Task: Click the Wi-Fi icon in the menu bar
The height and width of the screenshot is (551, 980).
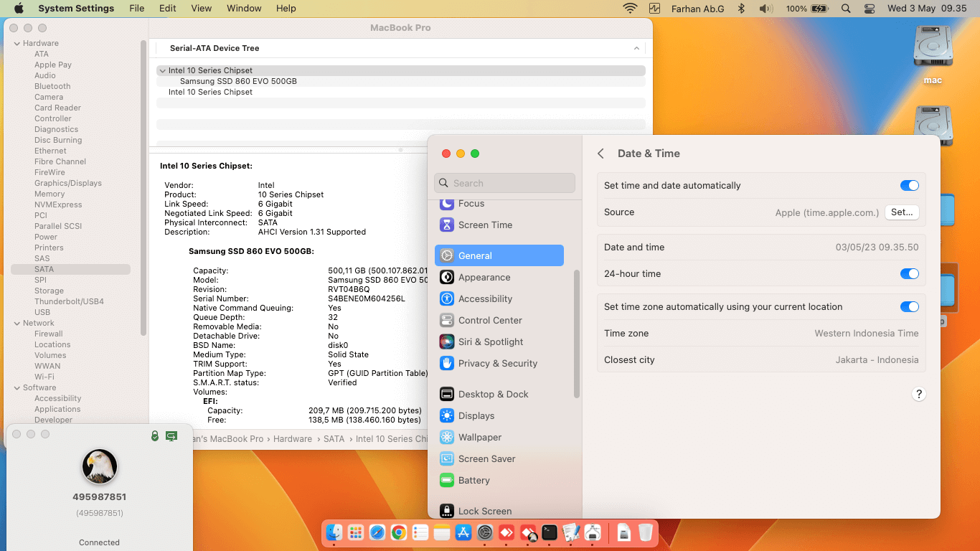Action: coord(630,9)
